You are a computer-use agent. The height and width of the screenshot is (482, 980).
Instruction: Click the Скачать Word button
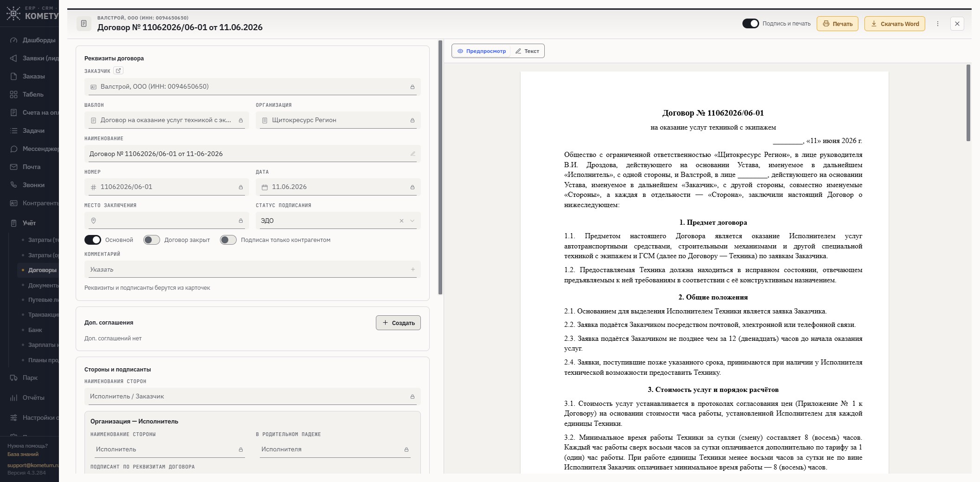(894, 24)
